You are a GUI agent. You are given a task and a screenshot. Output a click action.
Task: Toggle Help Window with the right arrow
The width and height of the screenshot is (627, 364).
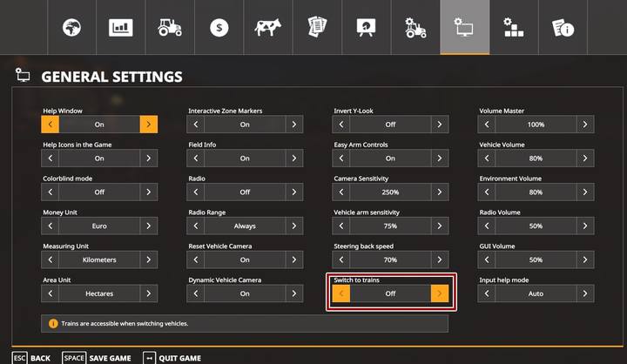click(x=149, y=125)
